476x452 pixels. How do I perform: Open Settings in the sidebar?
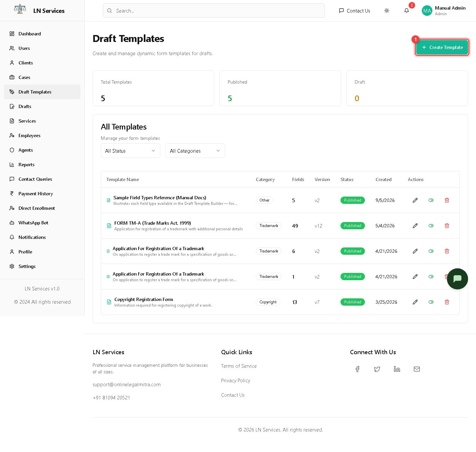(x=42, y=266)
